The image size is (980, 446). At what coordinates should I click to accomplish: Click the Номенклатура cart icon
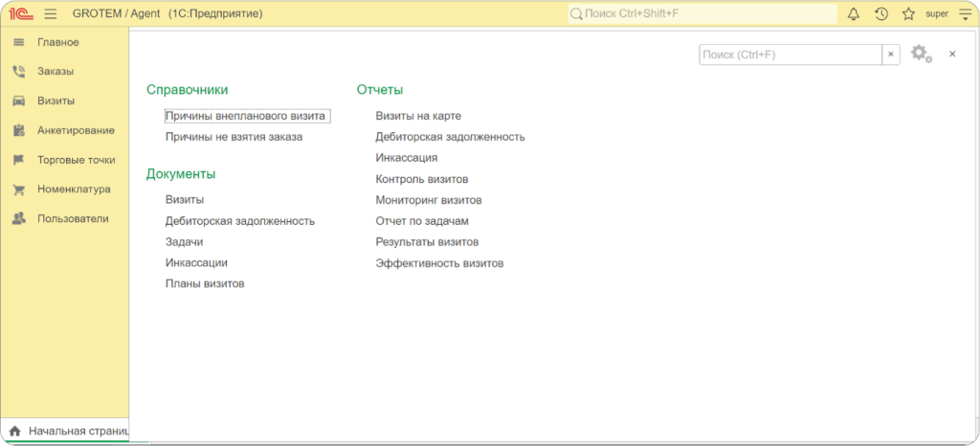[x=19, y=190]
